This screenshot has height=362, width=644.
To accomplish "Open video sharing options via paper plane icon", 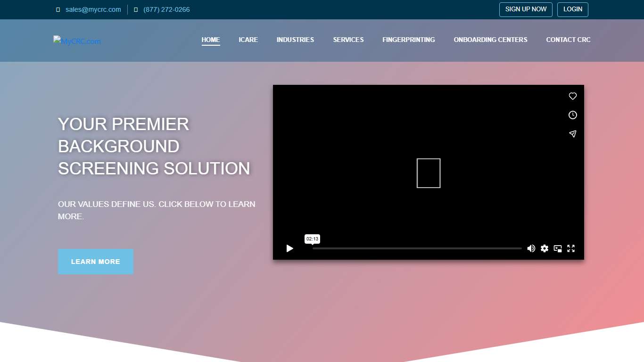I will (x=572, y=134).
